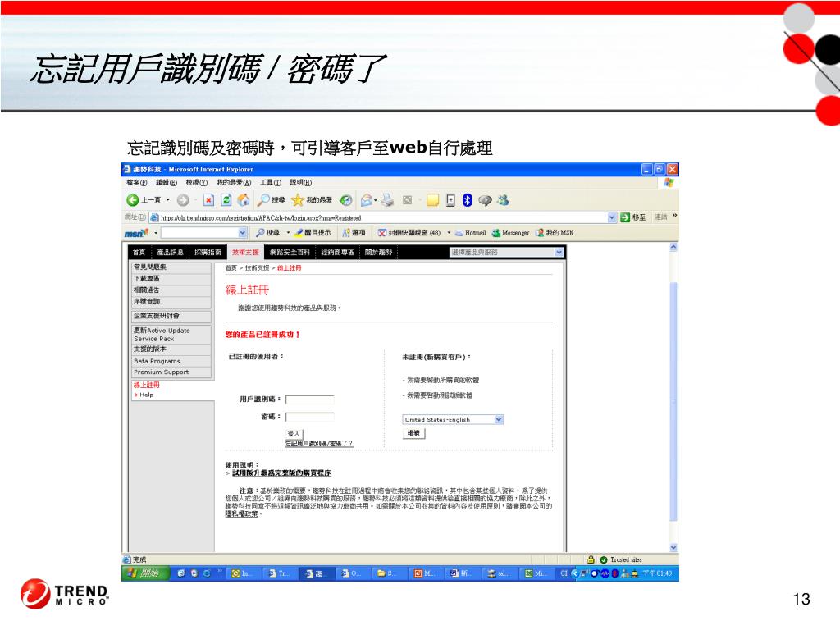The width and height of the screenshot is (840, 630).
Task: Click the 醒目提示 highlighter button
Action: click(x=313, y=232)
